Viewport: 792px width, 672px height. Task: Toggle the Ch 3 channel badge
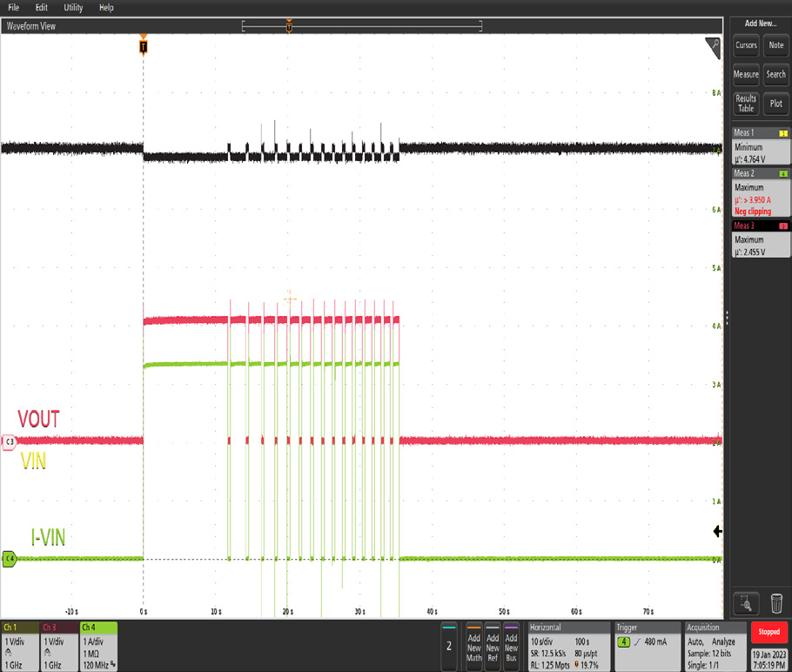point(58,646)
